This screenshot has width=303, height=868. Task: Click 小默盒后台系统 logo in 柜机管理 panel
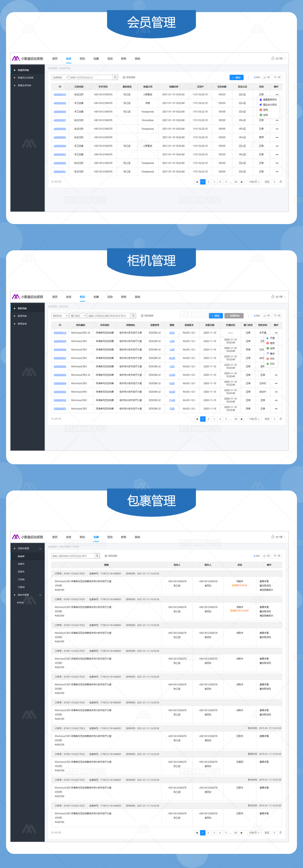click(x=27, y=297)
